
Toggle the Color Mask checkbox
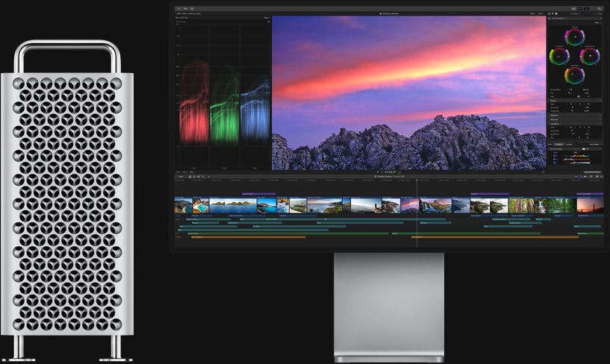(551, 148)
